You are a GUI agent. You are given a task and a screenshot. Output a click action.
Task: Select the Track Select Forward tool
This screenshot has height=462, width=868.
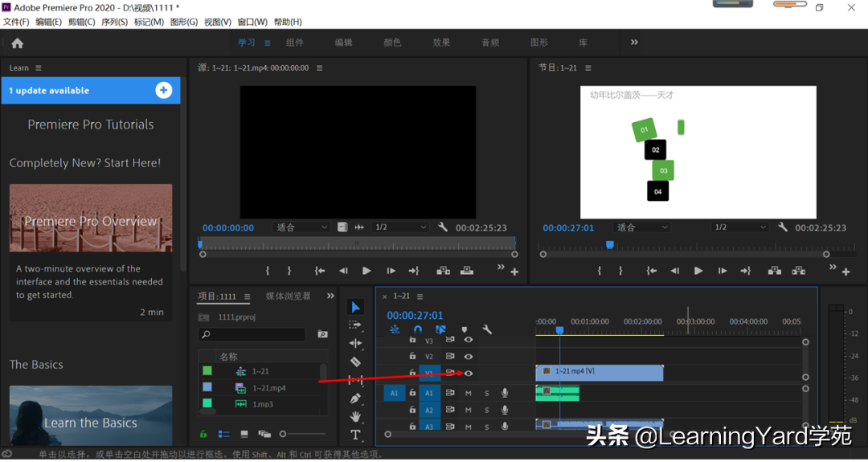(x=355, y=325)
